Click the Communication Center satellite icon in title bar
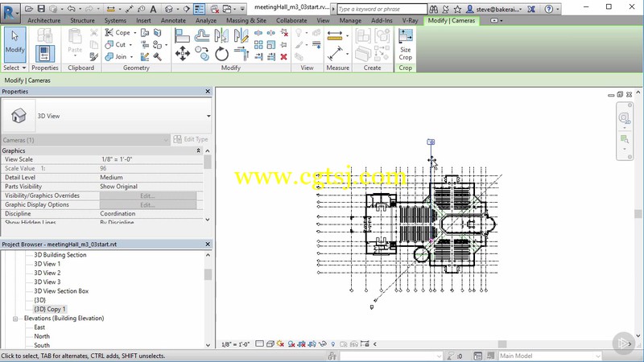Viewport: 644px width, 362px height. 445,9
